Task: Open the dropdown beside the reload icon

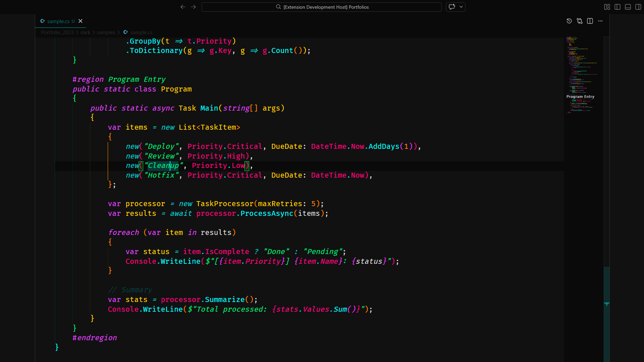Action: coord(462,7)
